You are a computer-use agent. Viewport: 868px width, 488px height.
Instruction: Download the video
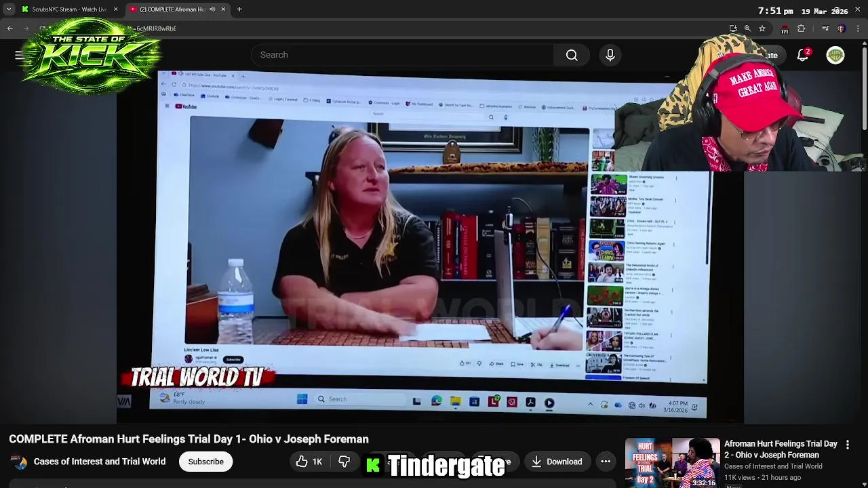point(557,462)
